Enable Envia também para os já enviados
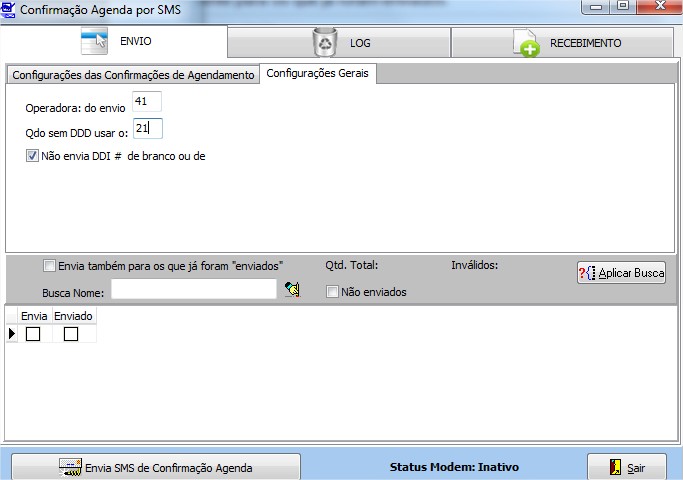The image size is (683, 480). pos(50,266)
